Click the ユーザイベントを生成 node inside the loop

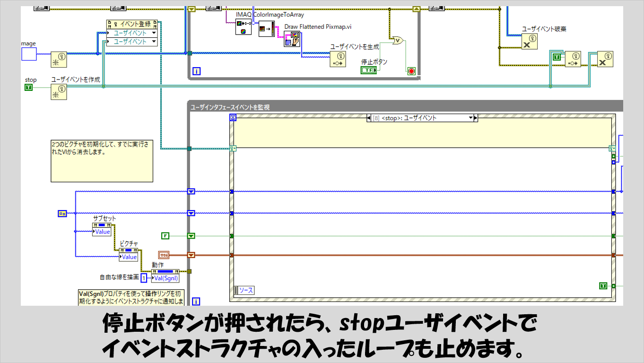coord(338,59)
